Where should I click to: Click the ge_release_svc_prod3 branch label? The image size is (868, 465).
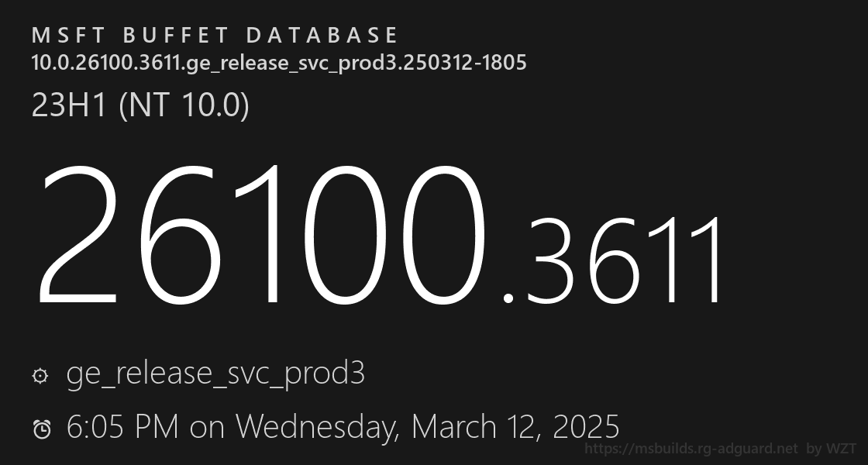(215, 374)
